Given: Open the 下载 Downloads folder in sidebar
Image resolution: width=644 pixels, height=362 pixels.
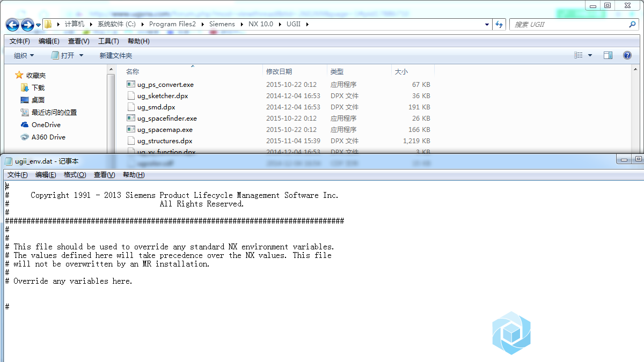Looking at the screenshot, I should [33, 87].
